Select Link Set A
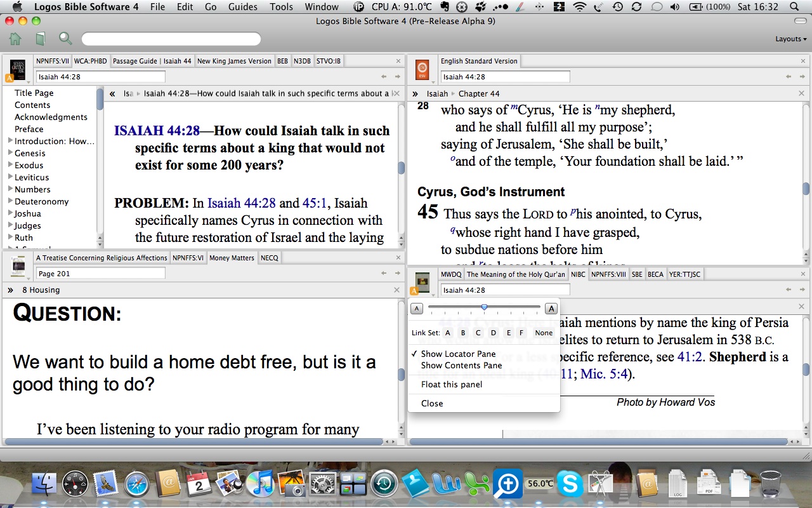This screenshot has height=508, width=812. pos(448,333)
